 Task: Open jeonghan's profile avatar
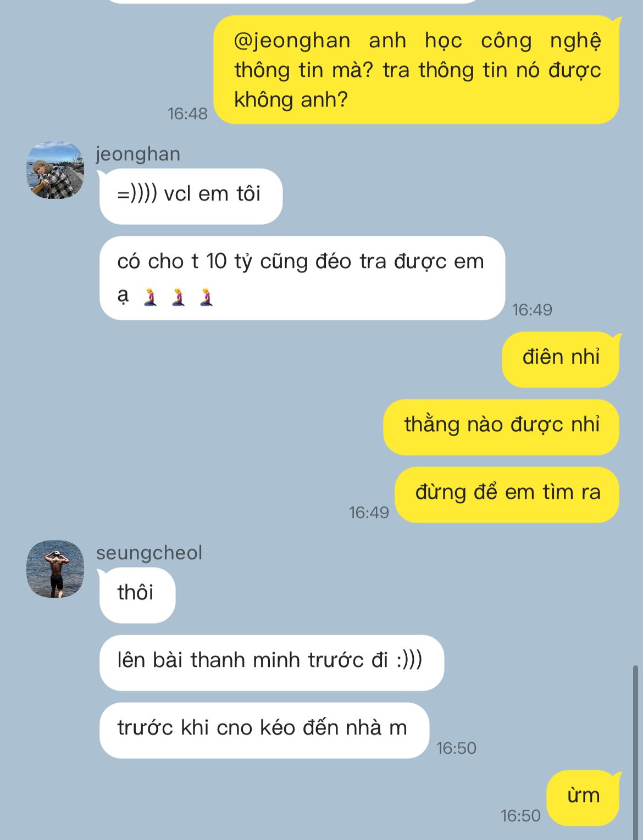point(55,170)
